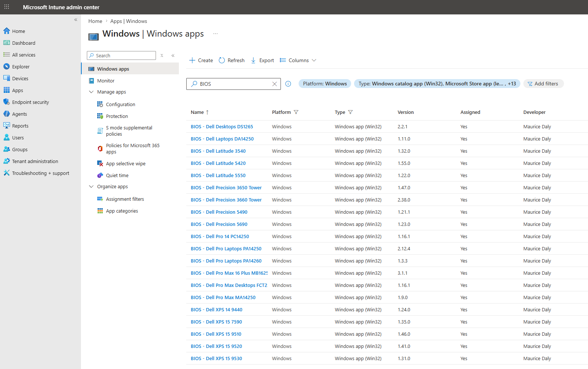Click Add filters button
This screenshot has height=369, width=588.
pyautogui.click(x=543, y=84)
